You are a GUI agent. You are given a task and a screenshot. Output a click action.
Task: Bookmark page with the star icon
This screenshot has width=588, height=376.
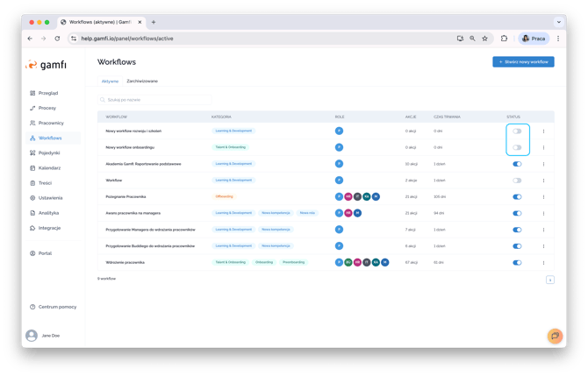coord(485,39)
